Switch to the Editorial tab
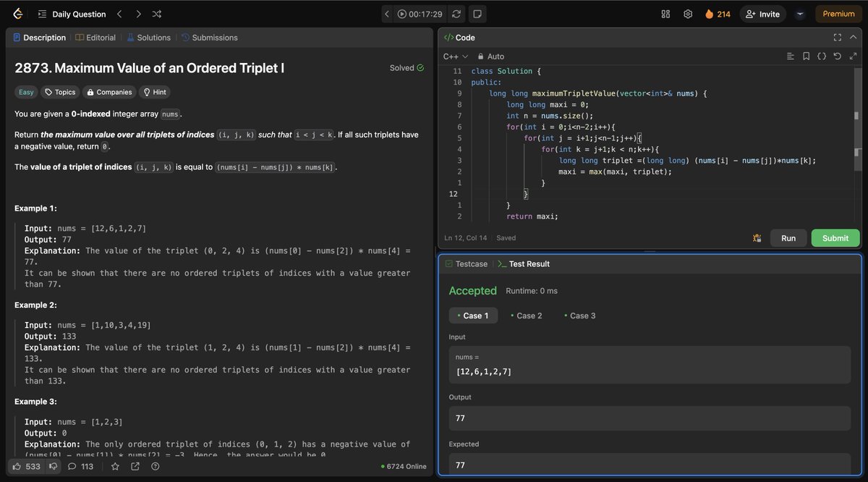The image size is (868, 482). [95, 38]
